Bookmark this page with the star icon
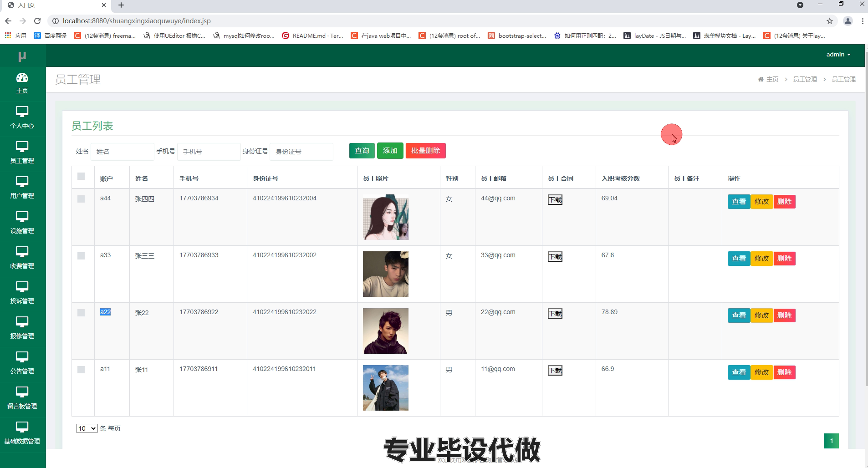 pyautogui.click(x=829, y=21)
